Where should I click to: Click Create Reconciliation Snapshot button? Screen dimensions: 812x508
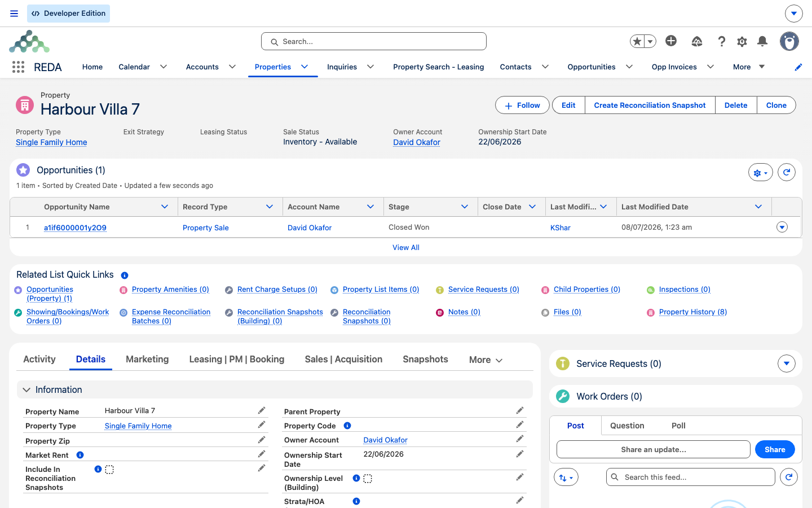[650, 105]
